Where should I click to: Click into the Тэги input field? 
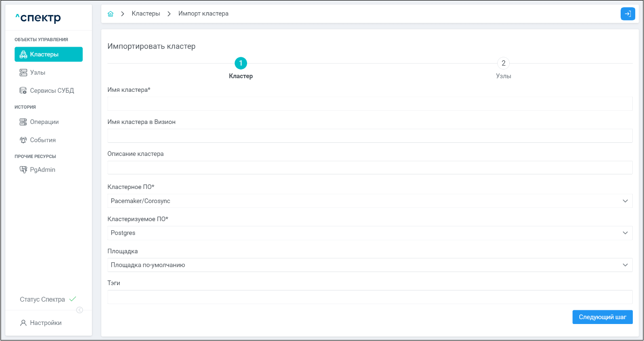(370, 297)
